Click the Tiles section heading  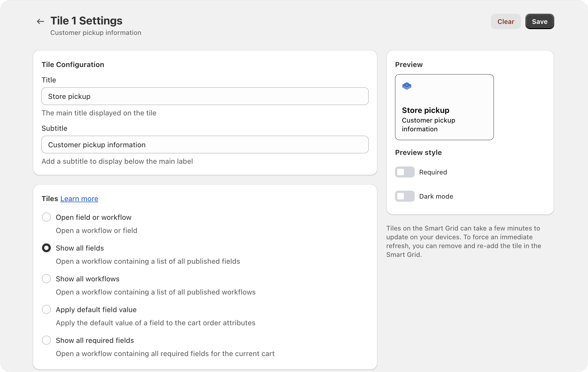49,199
